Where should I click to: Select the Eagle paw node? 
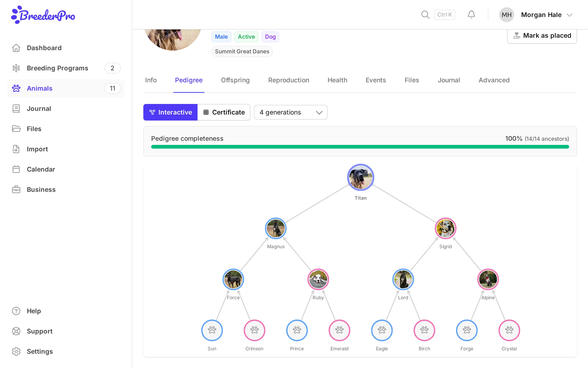(x=382, y=330)
